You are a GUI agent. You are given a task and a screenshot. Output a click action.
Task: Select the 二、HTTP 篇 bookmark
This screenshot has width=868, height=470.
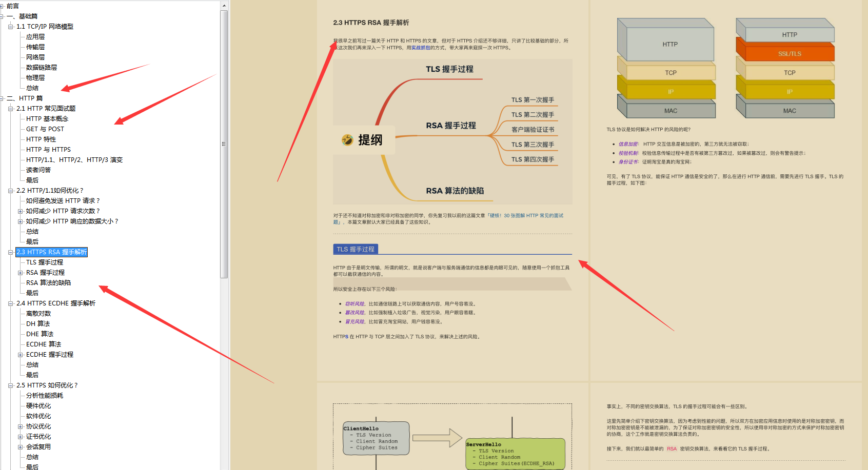coord(25,98)
